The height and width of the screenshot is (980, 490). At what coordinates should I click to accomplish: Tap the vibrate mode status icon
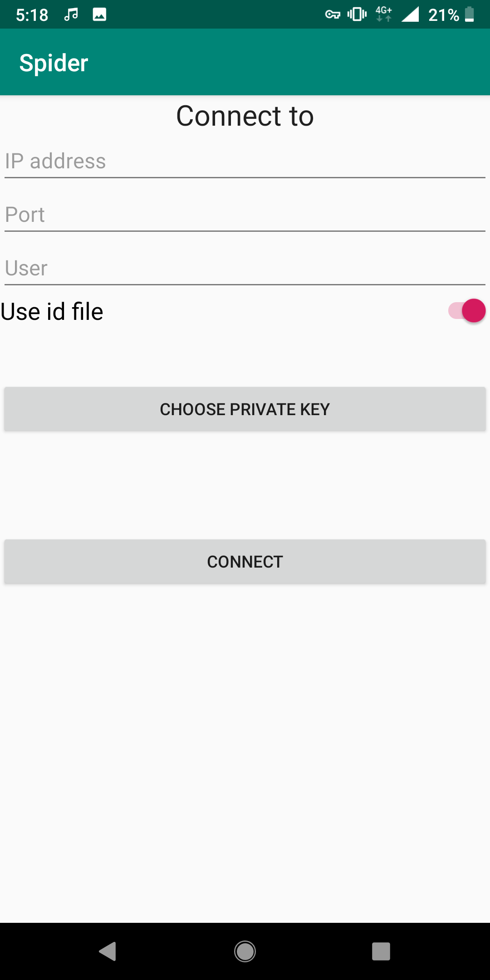(x=357, y=15)
